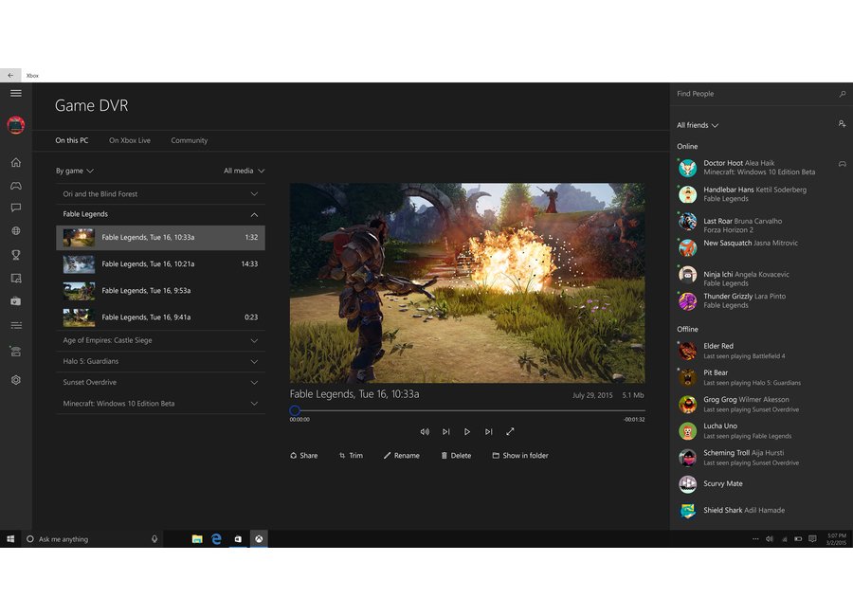Open Messages chat icon in sidebar
This screenshot has width=853, height=616.
(15, 208)
